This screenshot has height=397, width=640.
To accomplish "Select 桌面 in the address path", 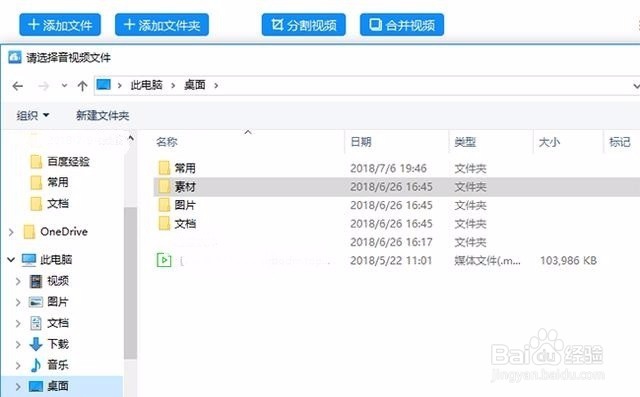I will point(195,85).
